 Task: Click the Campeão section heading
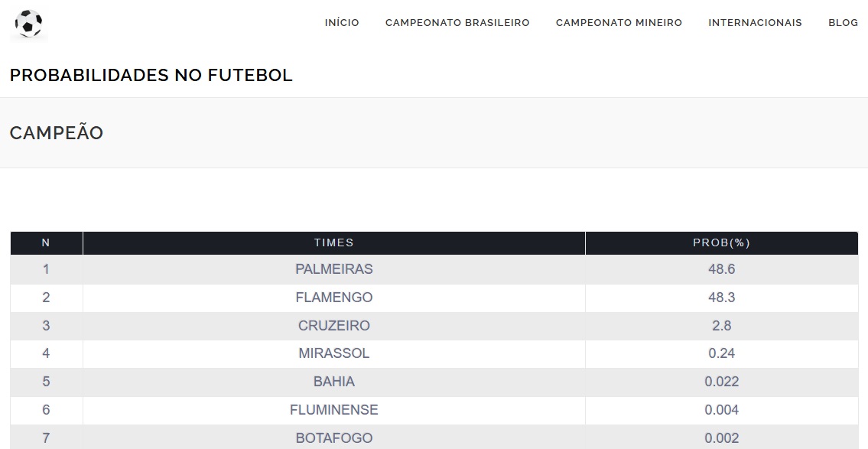click(x=57, y=133)
